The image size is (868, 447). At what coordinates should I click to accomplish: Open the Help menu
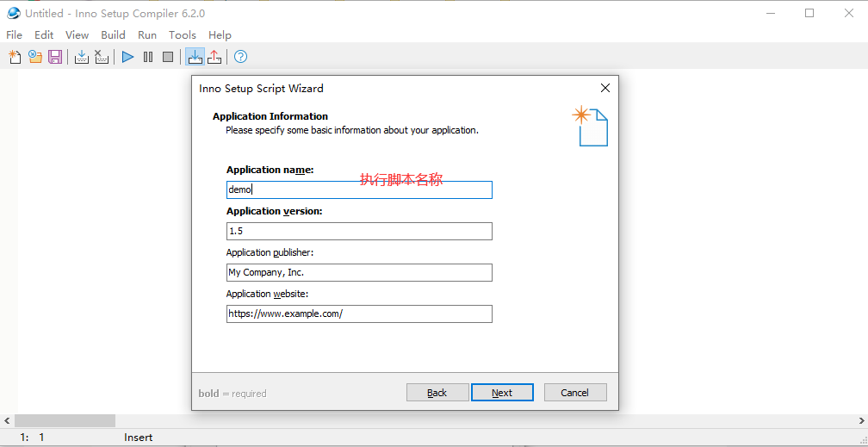point(220,35)
